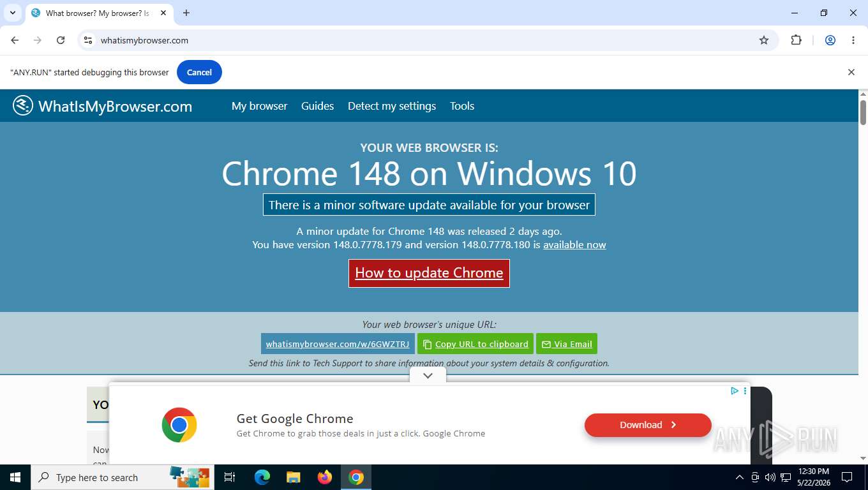Image resolution: width=868 pixels, height=490 pixels.
Task: Click the Chrome taskbar icon
Action: tap(356, 477)
